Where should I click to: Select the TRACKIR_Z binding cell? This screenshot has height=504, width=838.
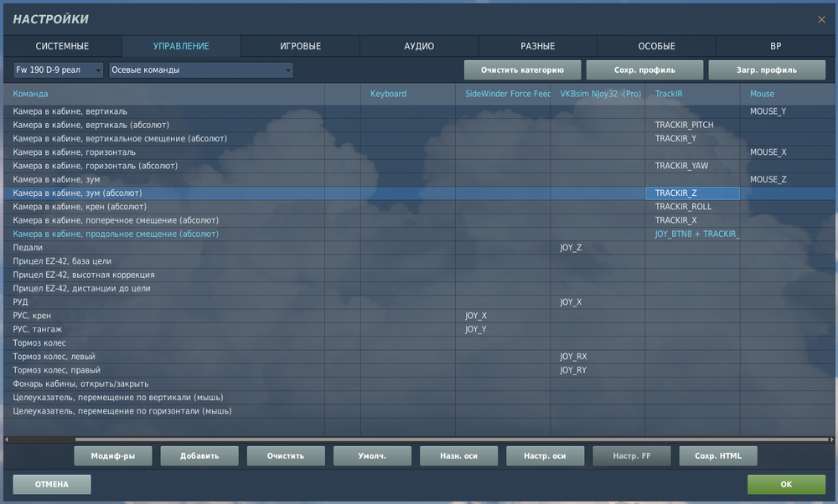click(x=693, y=193)
